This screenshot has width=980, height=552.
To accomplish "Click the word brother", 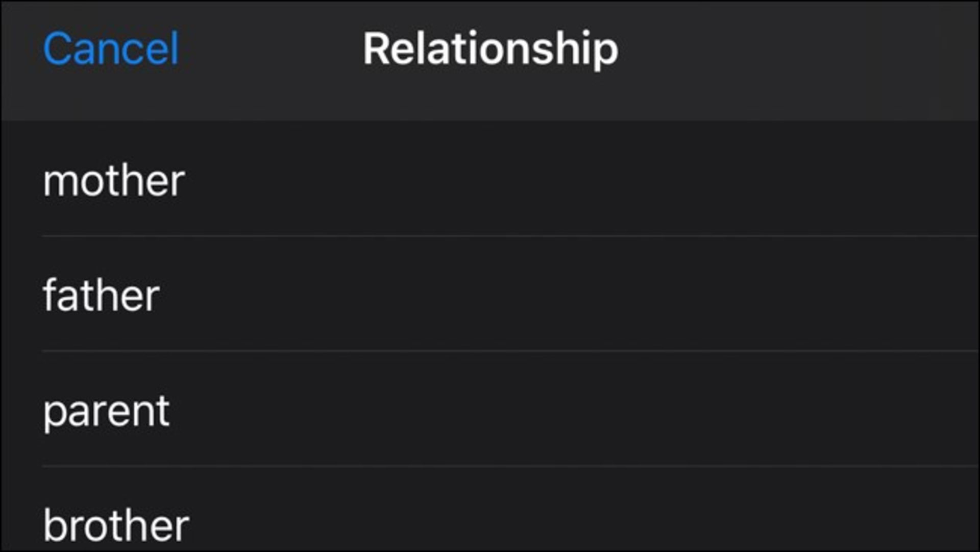I will (x=116, y=524).
